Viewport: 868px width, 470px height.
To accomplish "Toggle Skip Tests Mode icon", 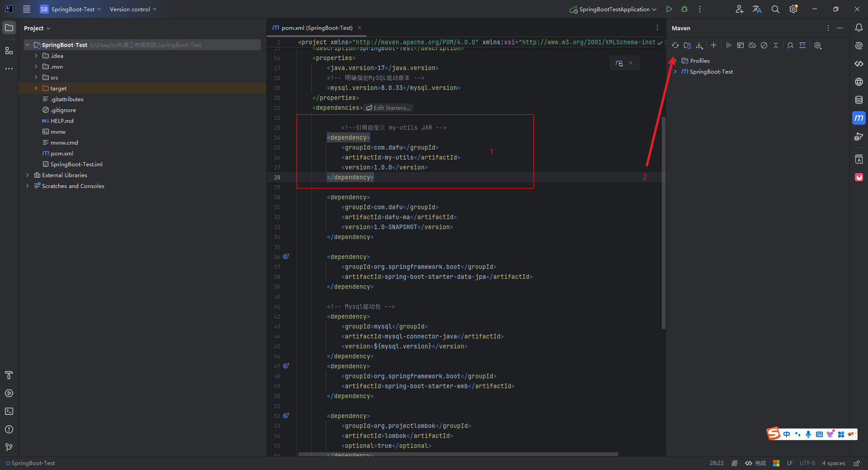I will tap(764, 45).
